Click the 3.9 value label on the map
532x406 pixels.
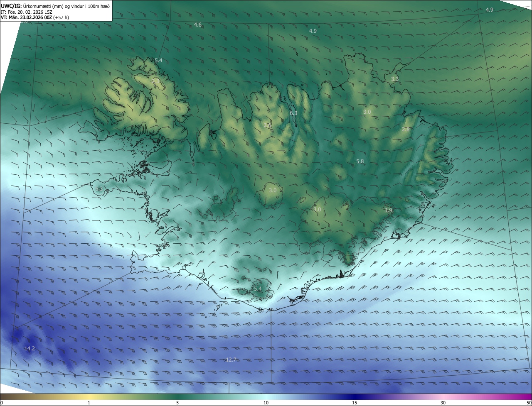coord(388,210)
